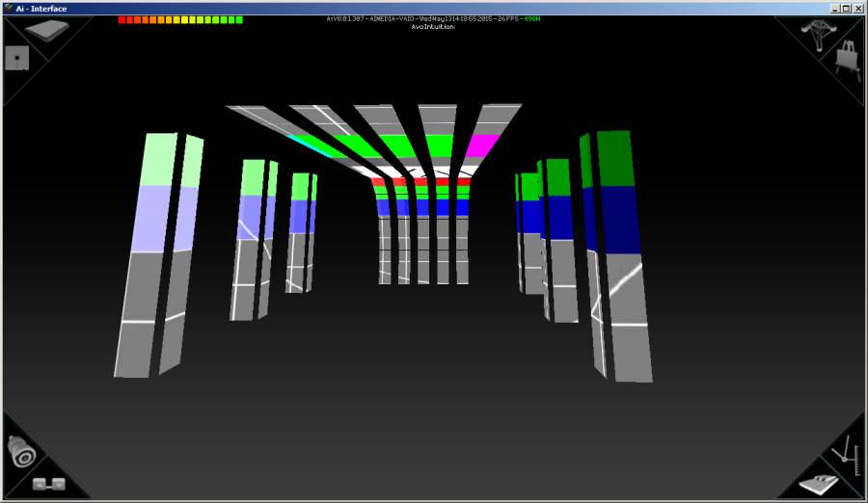868x503 pixels.
Task: Open the keyboard performance page icon
Action: (x=819, y=484)
